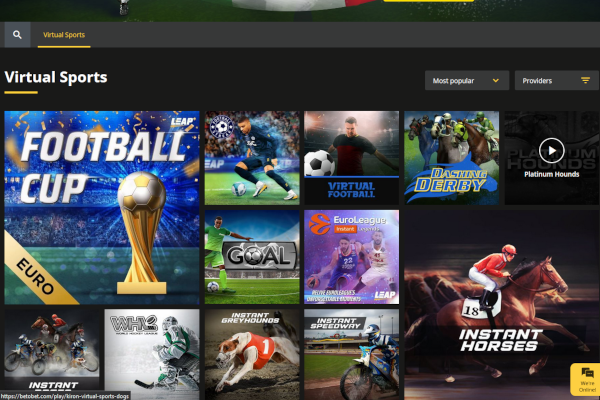Open the Dashing Derby game tile

tap(452, 158)
